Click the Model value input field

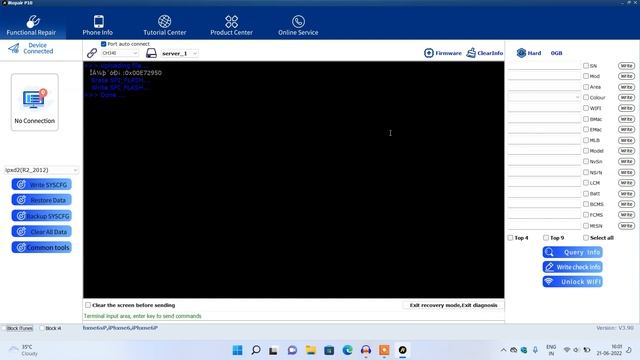click(544, 151)
